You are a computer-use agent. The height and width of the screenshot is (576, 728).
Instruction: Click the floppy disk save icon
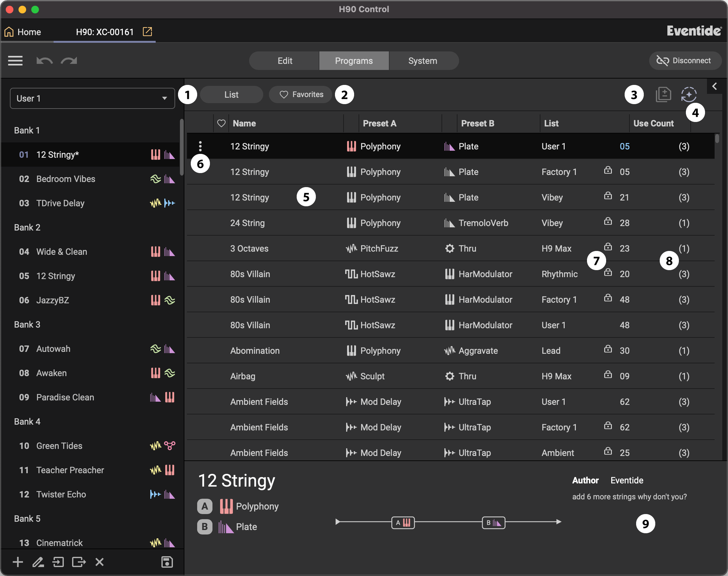167,562
